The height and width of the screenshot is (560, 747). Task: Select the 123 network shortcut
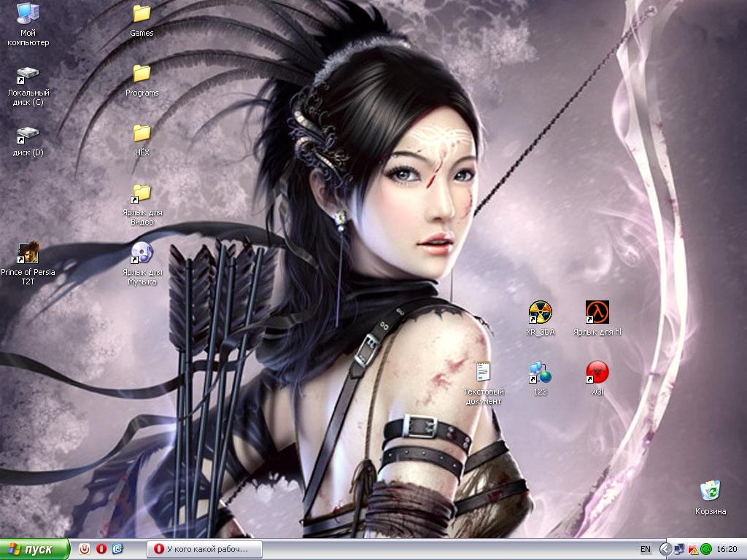(x=540, y=372)
